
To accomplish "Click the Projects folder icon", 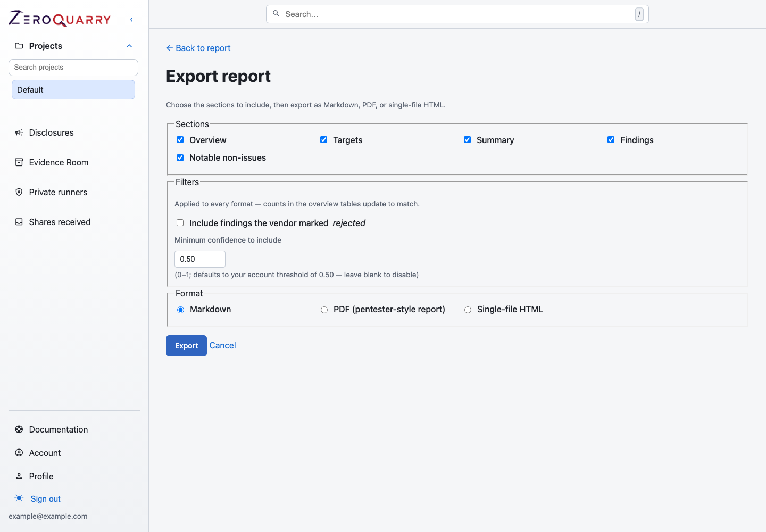I will (x=19, y=46).
